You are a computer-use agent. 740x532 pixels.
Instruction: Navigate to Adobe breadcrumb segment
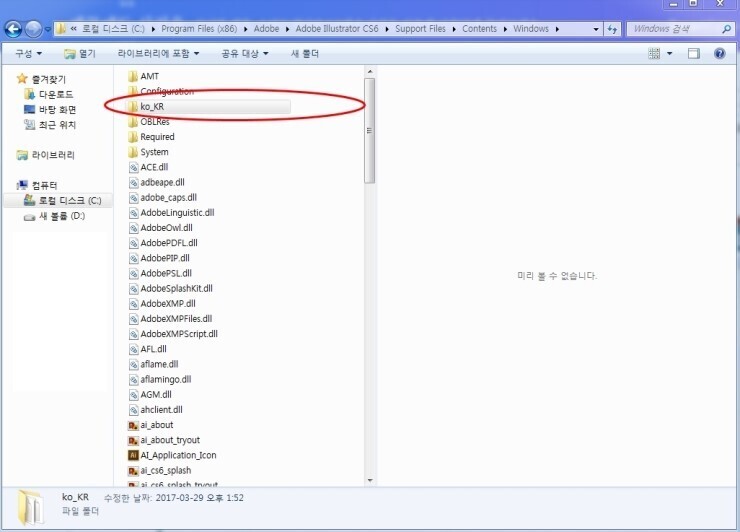(267, 29)
